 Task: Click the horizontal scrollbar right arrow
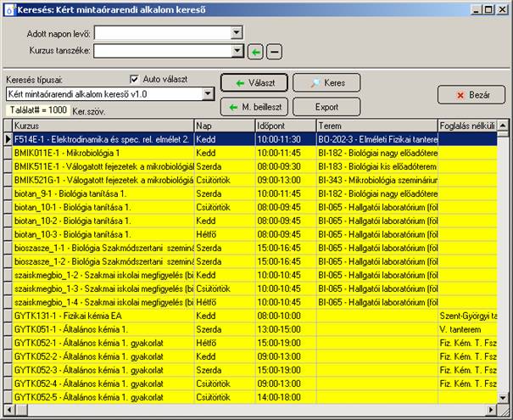click(x=491, y=410)
